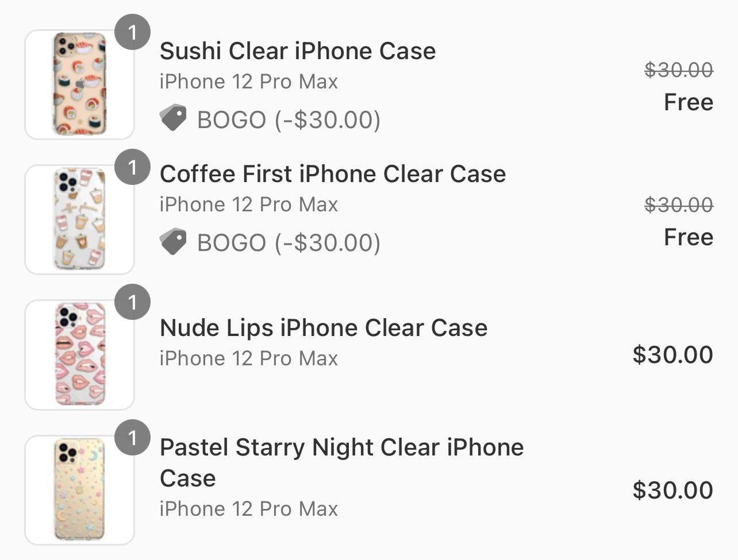
Task: Select the Pastel Starry Night Clear iPhone title
Action: 342,462
